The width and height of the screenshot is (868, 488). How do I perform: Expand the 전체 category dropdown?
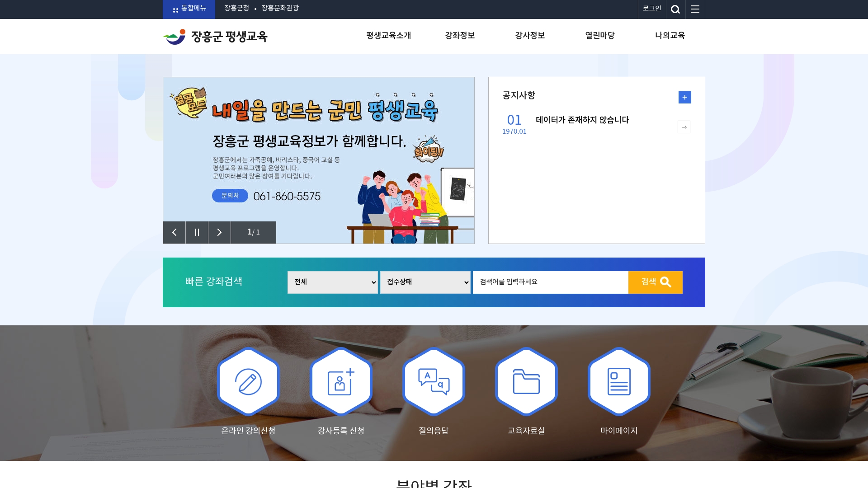(x=333, y=282)
